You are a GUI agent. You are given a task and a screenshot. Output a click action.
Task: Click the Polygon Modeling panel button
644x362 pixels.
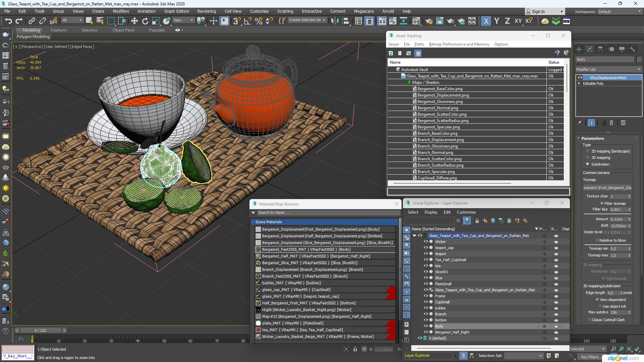point(33,37)
